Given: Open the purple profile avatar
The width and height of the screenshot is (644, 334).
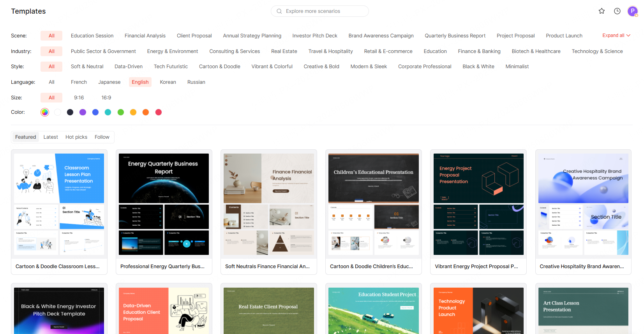Looking at the screenshot, I should [632, 11].
